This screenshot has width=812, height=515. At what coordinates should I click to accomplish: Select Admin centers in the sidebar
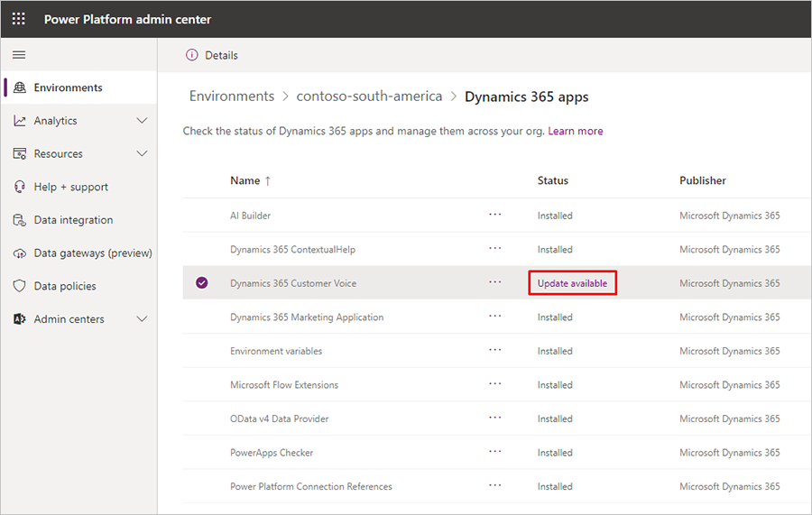(69, 319)
